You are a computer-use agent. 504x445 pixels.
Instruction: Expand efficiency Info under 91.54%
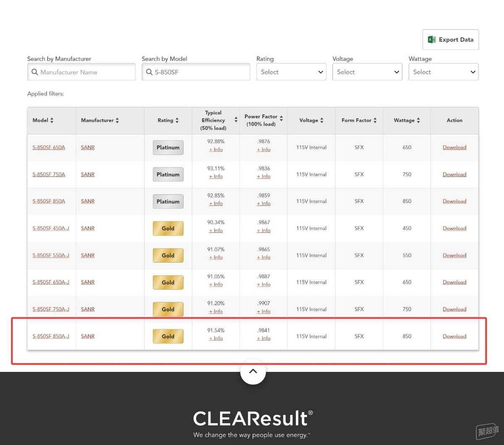pos(216,338)
